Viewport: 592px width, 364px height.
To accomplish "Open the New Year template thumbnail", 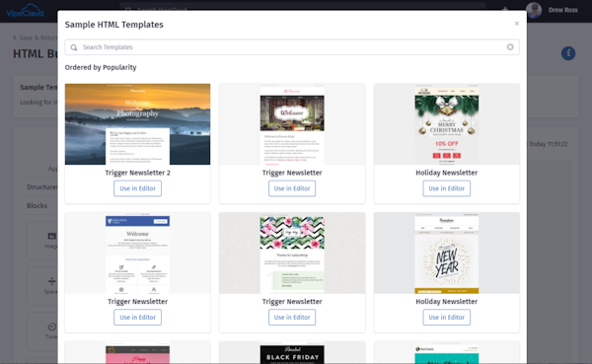I will 447,253.
